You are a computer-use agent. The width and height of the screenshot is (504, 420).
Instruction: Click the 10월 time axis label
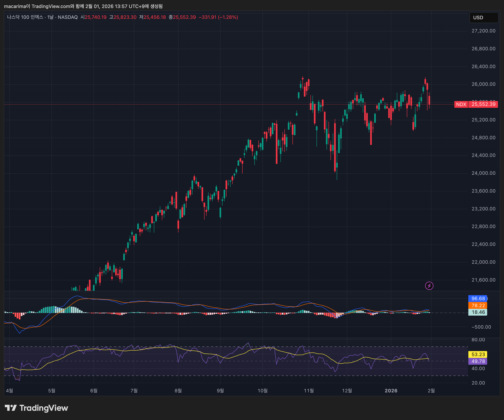click(x=263, y=391)
